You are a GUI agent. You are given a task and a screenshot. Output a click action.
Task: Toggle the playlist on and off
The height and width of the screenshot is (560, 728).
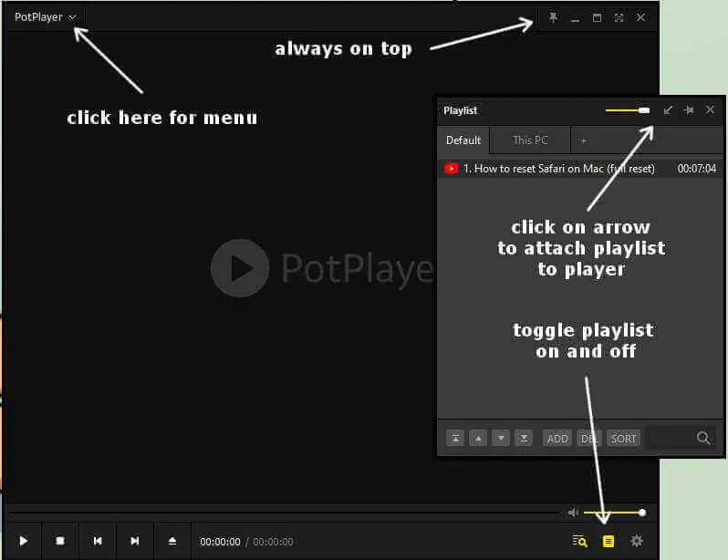point(608,541)
